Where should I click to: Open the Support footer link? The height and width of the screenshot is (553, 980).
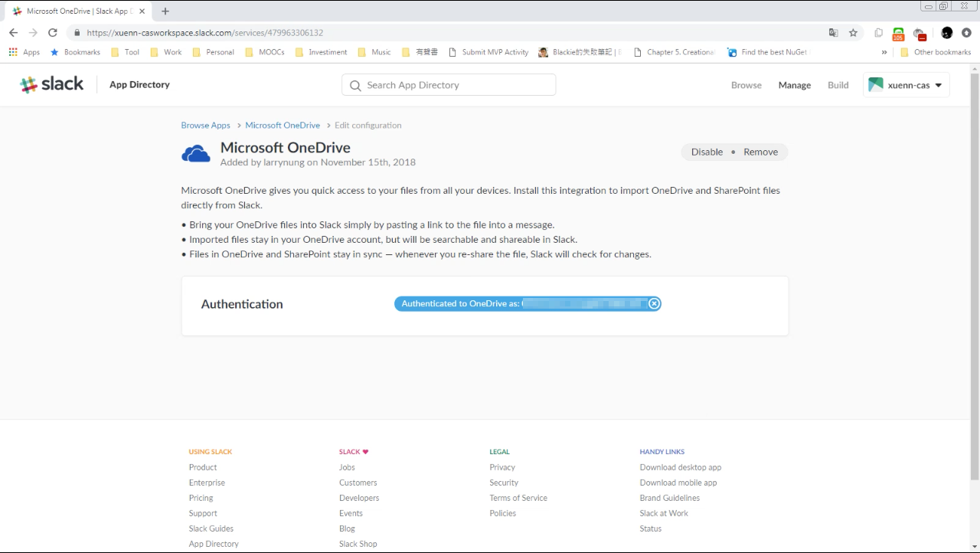coord(203,513)
